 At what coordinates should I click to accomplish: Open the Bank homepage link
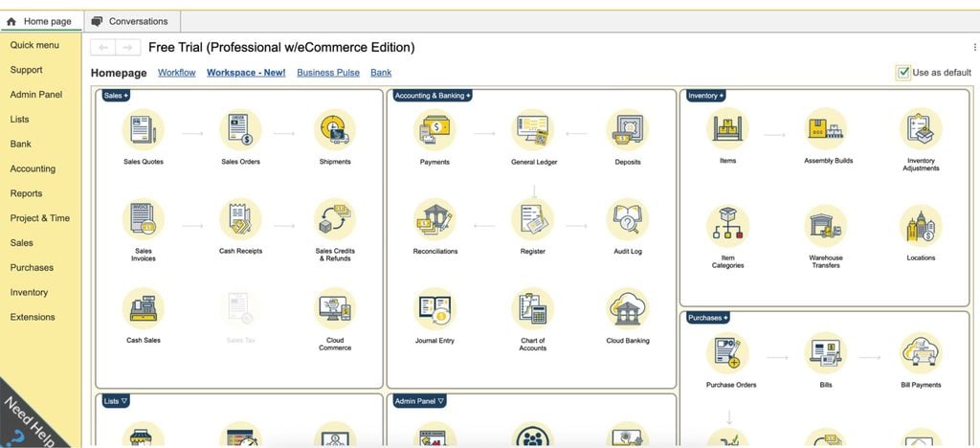pos(381,73)
